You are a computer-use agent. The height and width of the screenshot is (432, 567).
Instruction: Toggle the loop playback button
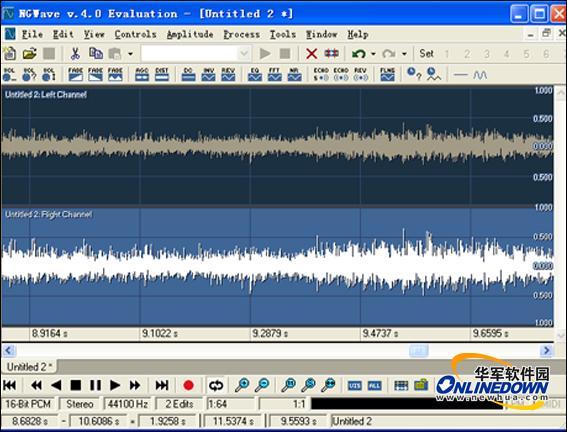(216, 385)
